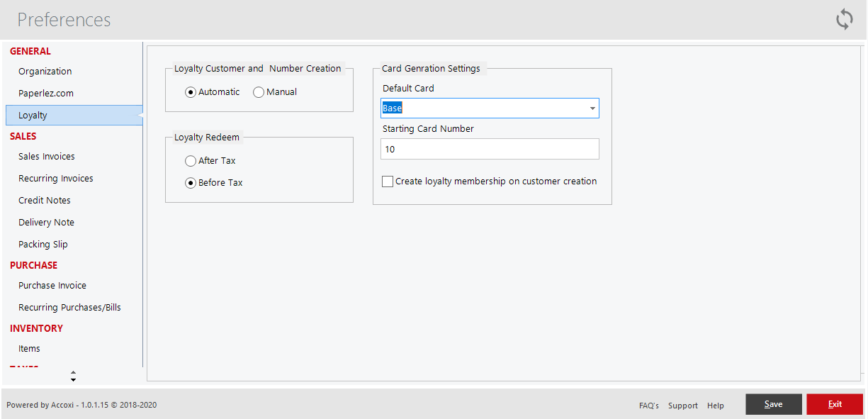This screenshot has width=868, height=419.
Task: Exit the Preferences window
Action: (835, 404)
